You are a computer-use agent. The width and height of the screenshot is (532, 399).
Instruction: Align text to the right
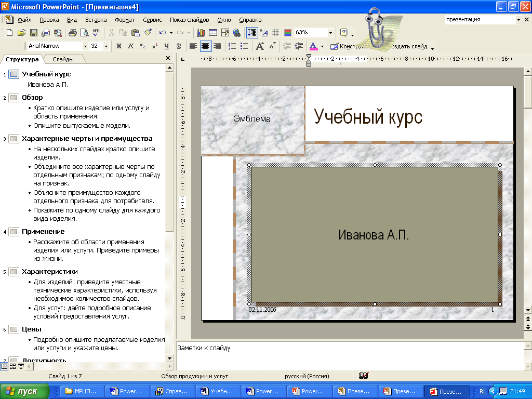(217, 46)
